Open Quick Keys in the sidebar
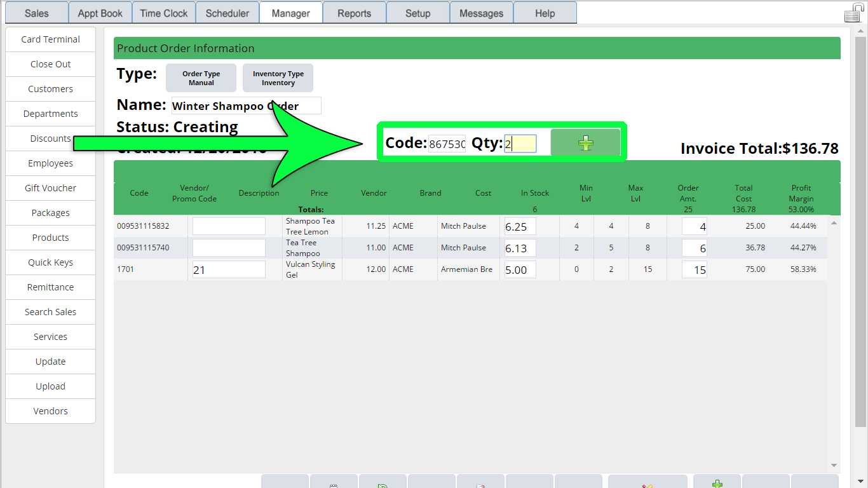 coord(50,262)
